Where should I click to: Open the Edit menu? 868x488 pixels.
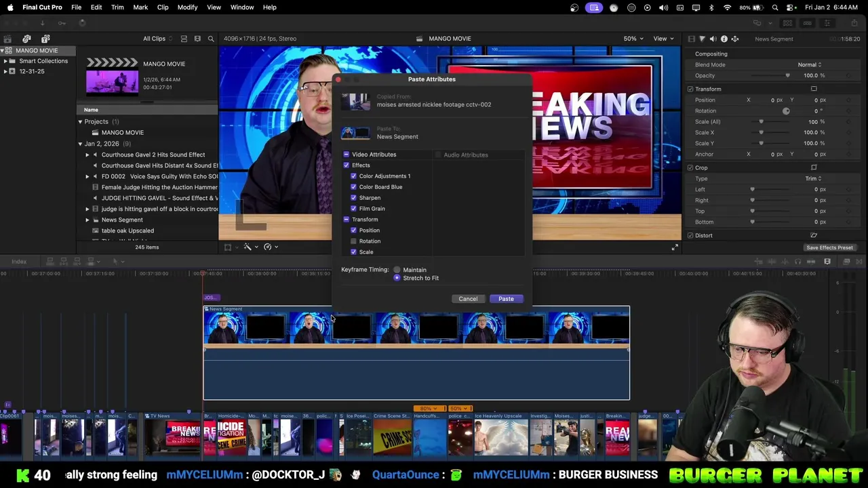point(96,7)
